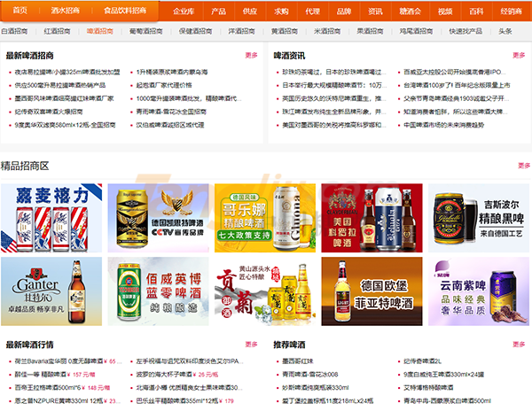Select 黄酒招商 in the sub-navigation

click(285, 31)
